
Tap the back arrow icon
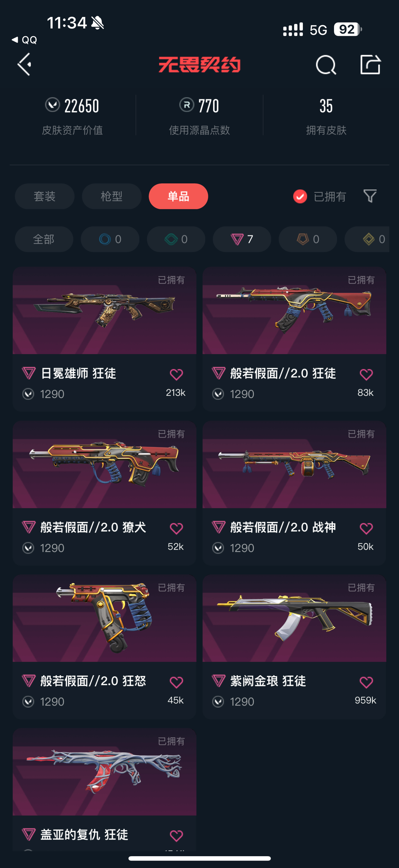click(x=24, y=65)
